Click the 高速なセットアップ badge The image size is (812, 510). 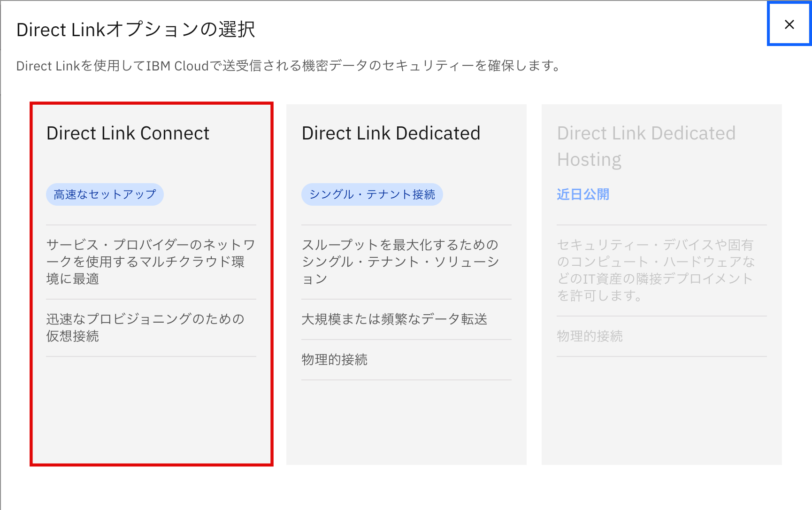(x=104, y=193)
